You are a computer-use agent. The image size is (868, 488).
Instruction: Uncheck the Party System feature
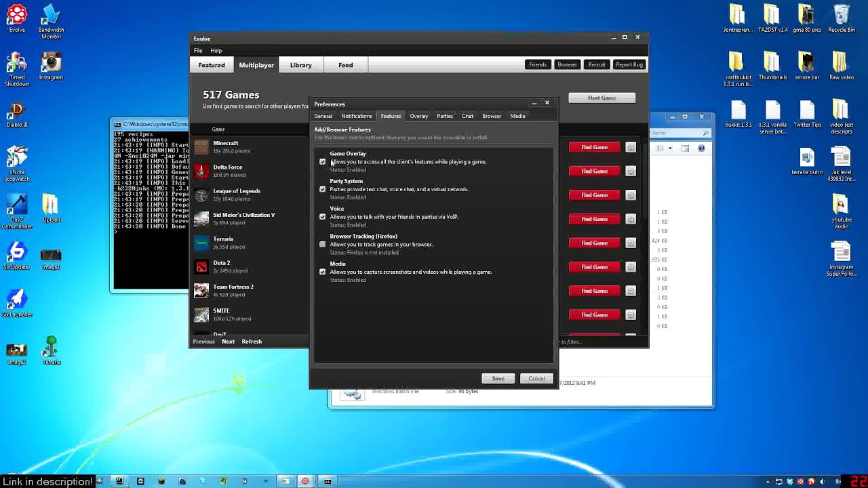point(322,189)
